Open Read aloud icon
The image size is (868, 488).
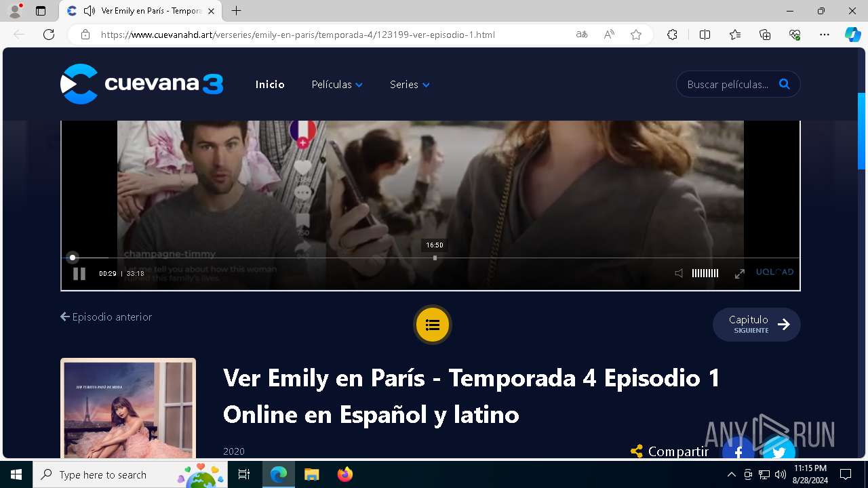(x=609, y=35)
